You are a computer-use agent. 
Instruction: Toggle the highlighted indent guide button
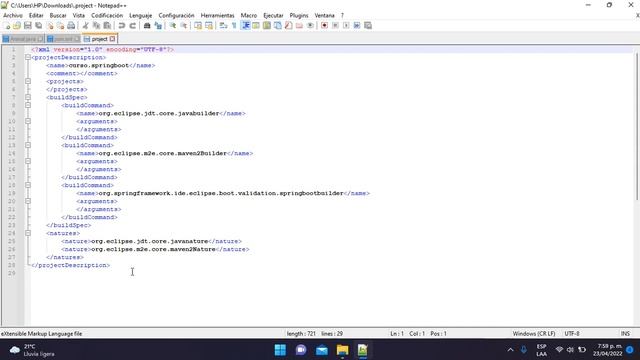[246, 26]
